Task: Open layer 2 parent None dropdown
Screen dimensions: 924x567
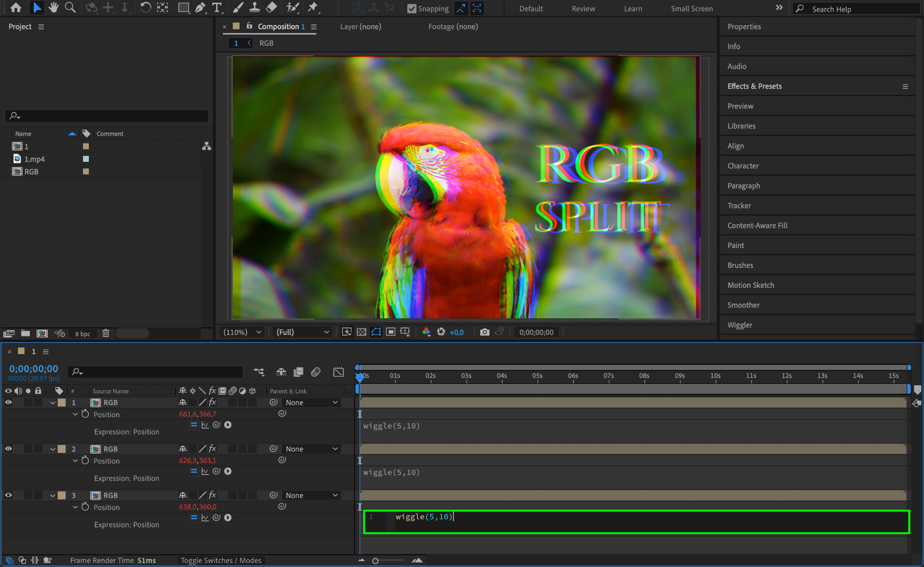Action: (x=311, y=449)
